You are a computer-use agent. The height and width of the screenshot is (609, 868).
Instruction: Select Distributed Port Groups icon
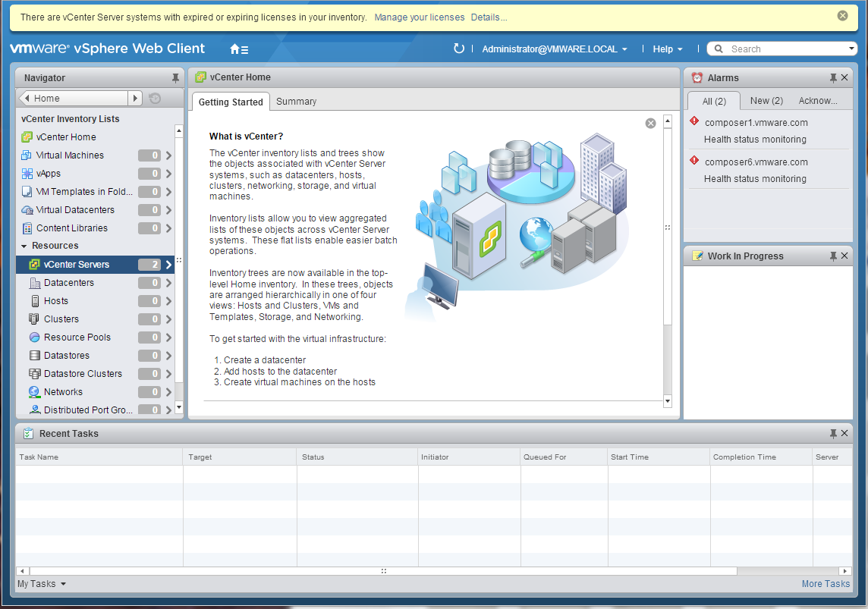(x=34, y=410)
